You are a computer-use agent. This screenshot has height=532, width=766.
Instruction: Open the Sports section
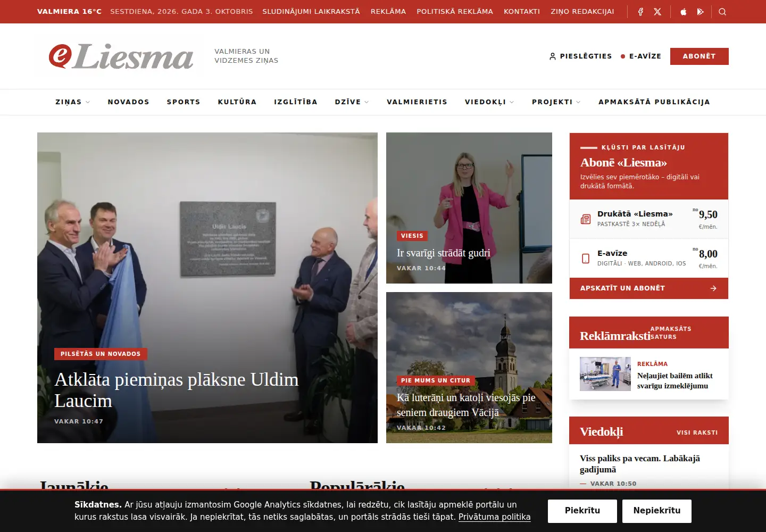click(184, 102)
